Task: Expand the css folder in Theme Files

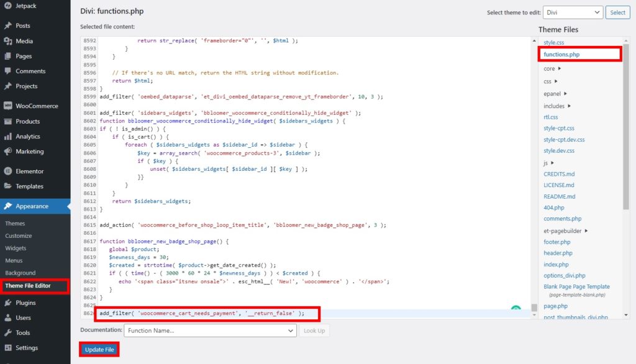Action: pyautogui.click(x=550, y=81)
